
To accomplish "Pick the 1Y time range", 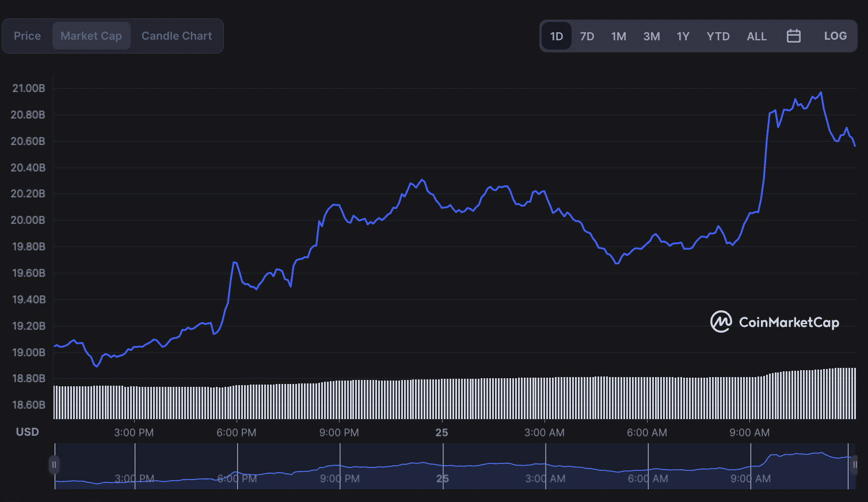I will [683, 36].
